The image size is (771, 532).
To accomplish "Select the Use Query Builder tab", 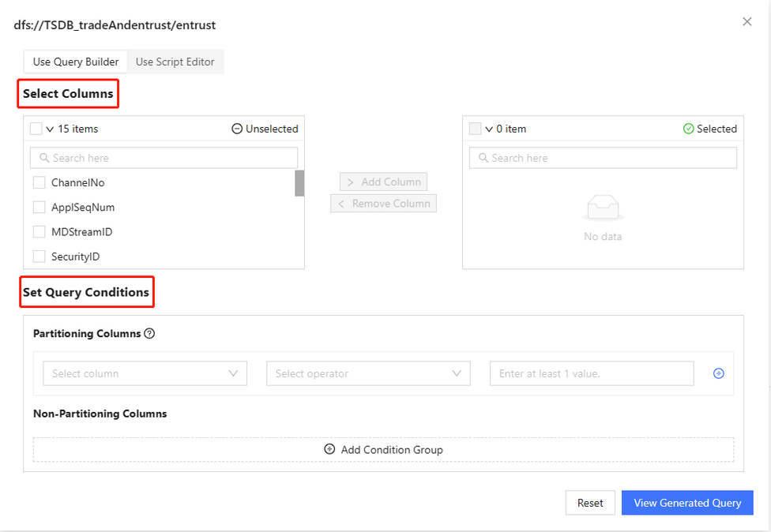I will coord(76,62).
